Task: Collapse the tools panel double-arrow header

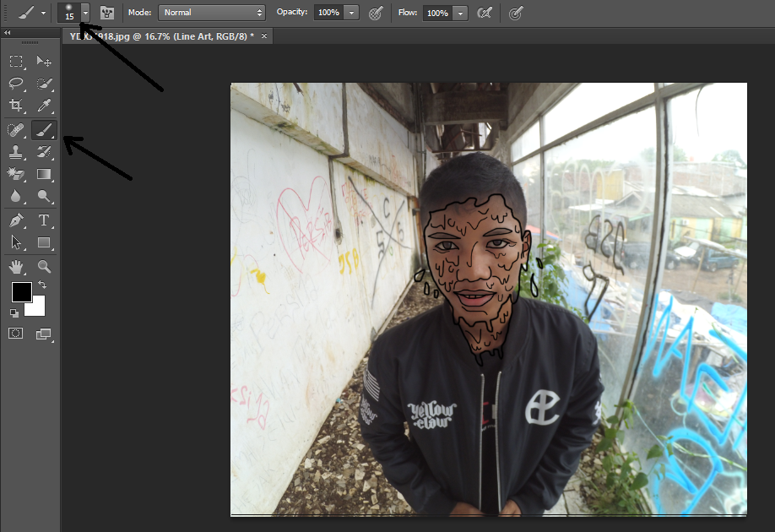Action: 8,31
